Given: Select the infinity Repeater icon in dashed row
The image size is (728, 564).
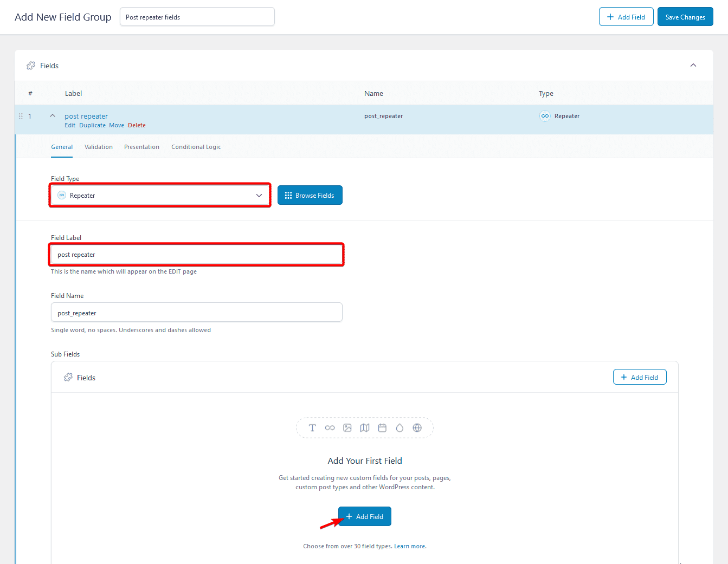Looking at the screenshot, I should pyautogui.click(x=330, y=427).
